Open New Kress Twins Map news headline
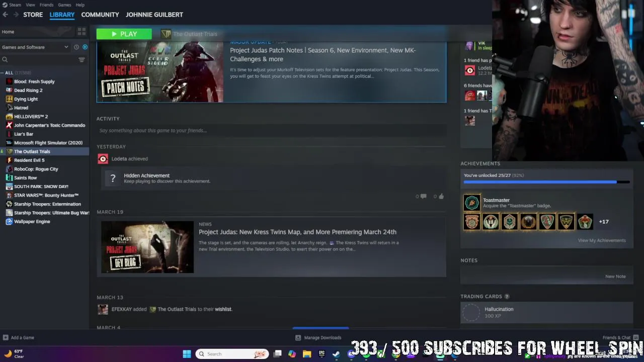Screen dimensions: 644x362 click(297, 232)
